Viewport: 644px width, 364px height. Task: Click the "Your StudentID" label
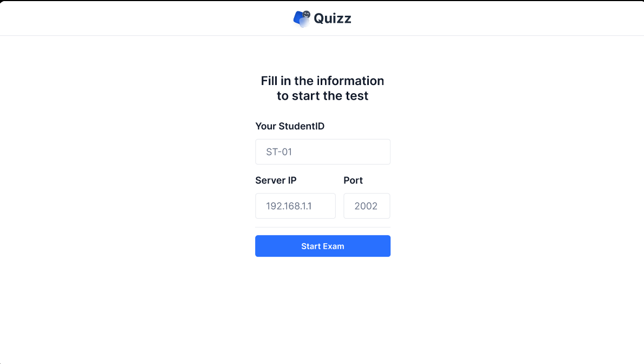290,126
